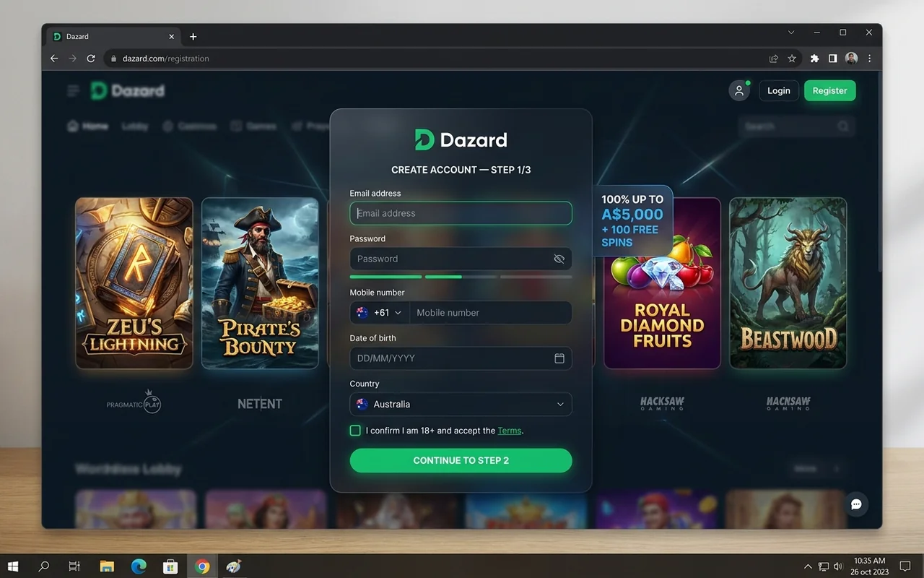Open File Explorer from the taskbar

[107, 566]
